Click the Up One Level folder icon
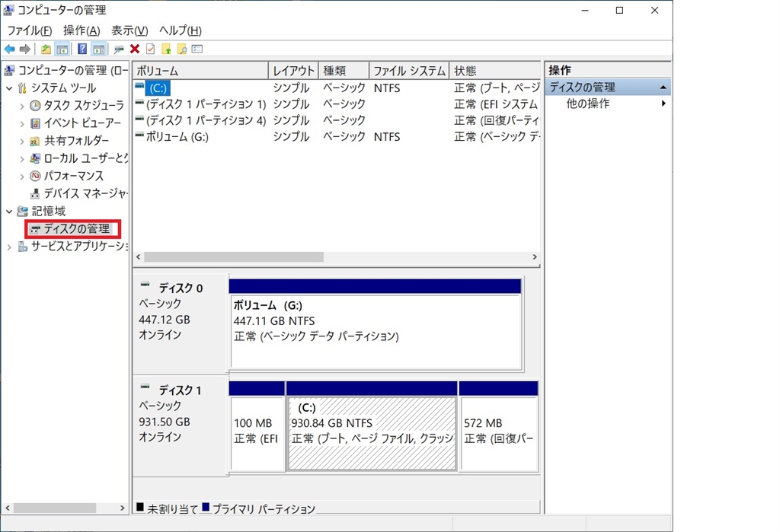This screenshot has width=780, height=532. (46, 49)
